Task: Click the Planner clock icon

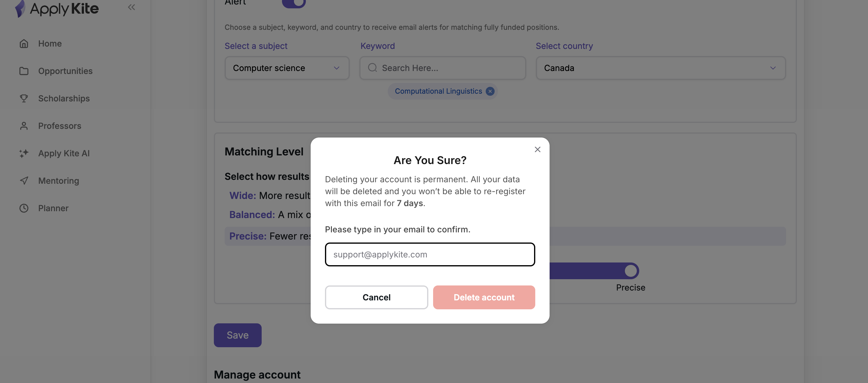Action: [24, 208]
